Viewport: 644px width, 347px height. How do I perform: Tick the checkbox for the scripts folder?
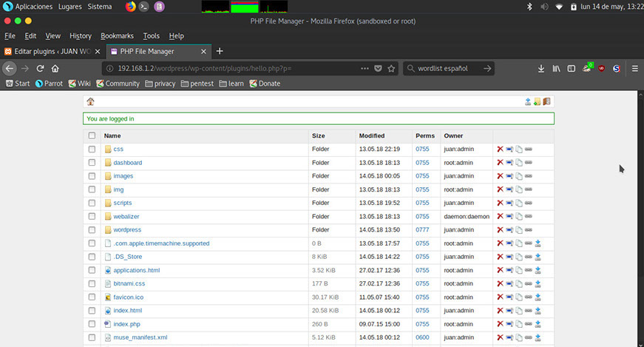tap(92, 203)
